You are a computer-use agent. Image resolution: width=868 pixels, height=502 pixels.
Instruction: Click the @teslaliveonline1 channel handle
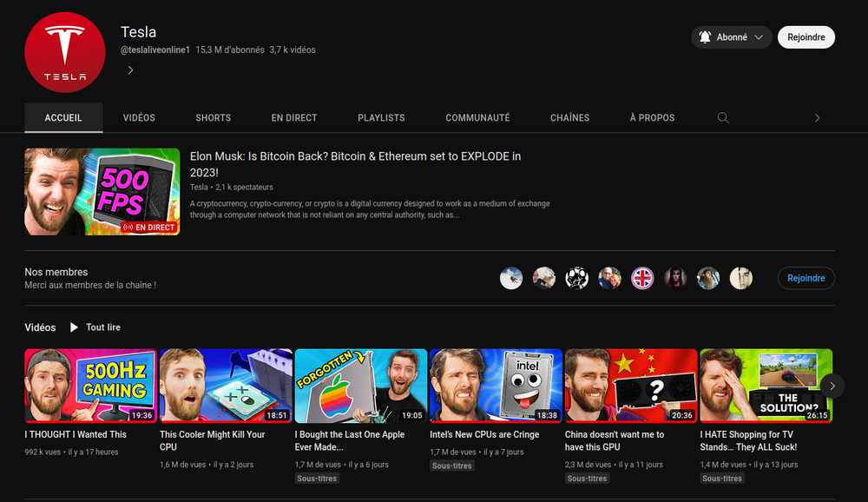[155, 50]
